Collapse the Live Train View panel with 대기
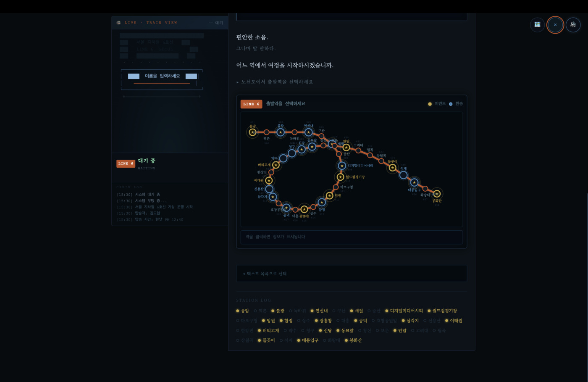The height and width of the screenshot is (382, 588). pos(216,23)
